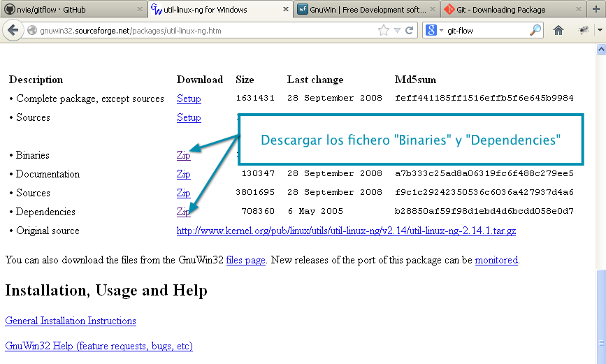Click the Documentation Md5sum a7b333c2 hash
This screenshot has width=606, height=364.
[484, 173]
